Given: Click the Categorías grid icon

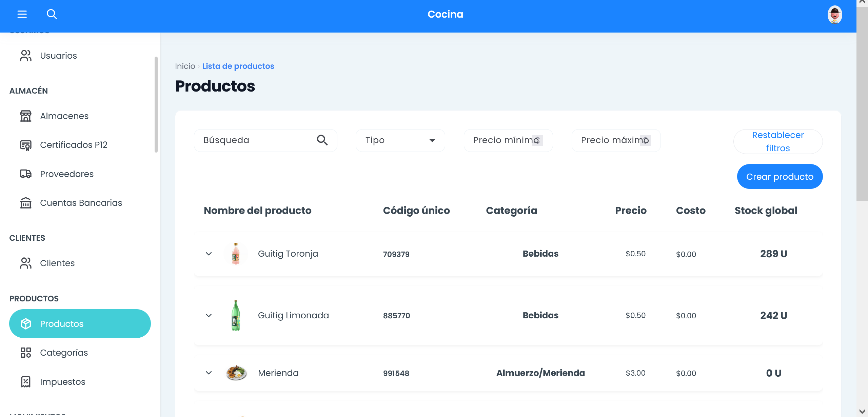Looking at the screenshot, I should [x=26, y=353].
